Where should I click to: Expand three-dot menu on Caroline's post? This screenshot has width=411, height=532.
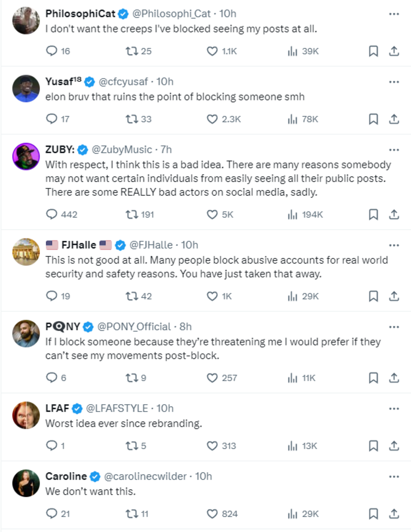point(394,476)
